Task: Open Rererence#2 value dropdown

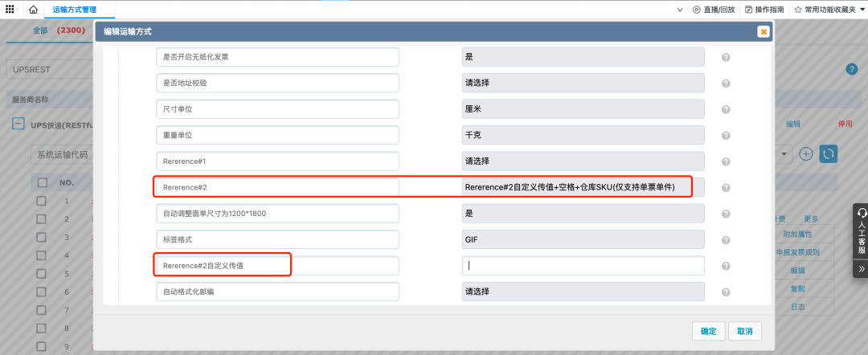Action: pos(583,187)
